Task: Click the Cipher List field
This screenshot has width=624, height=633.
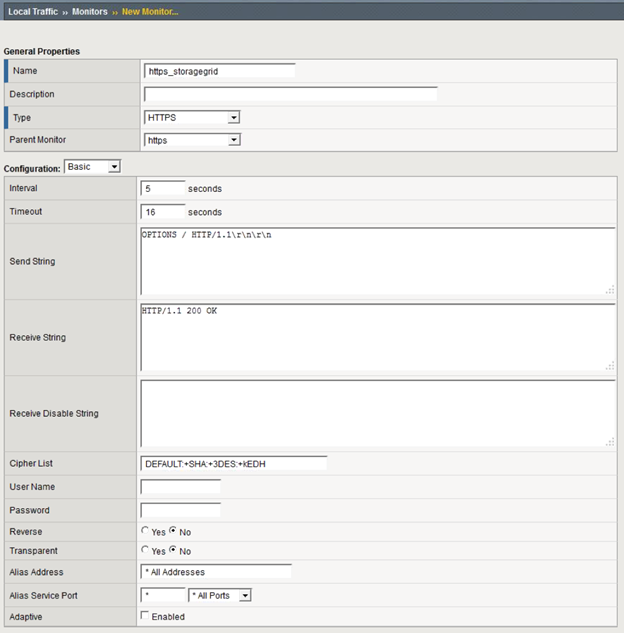Action: [x=235, y=463]
